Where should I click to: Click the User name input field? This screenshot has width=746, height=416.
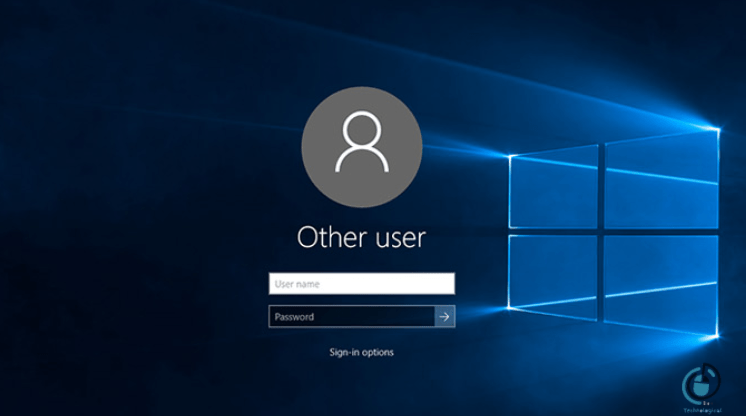pos(362,284)
